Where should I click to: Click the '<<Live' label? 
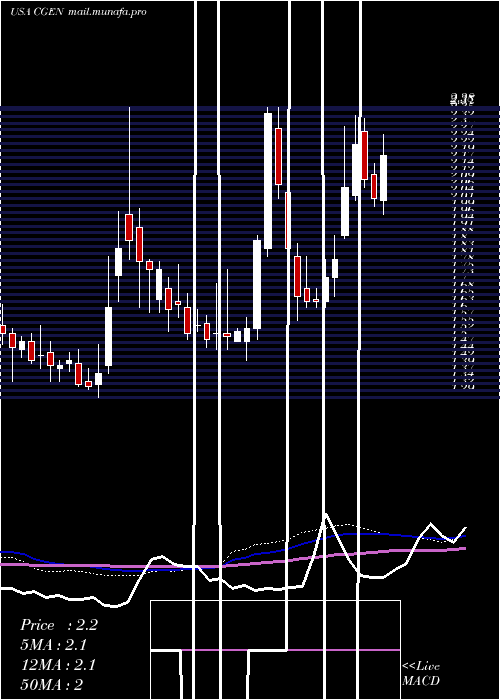click(x=421, y=667)
